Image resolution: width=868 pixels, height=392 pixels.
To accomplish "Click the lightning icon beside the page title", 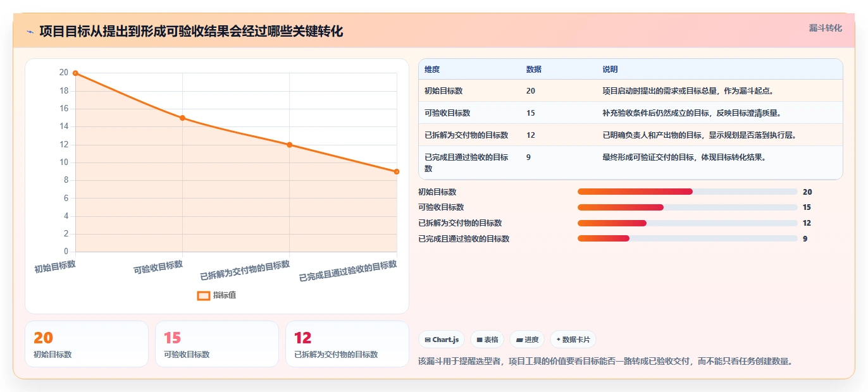I will [30, 32].
